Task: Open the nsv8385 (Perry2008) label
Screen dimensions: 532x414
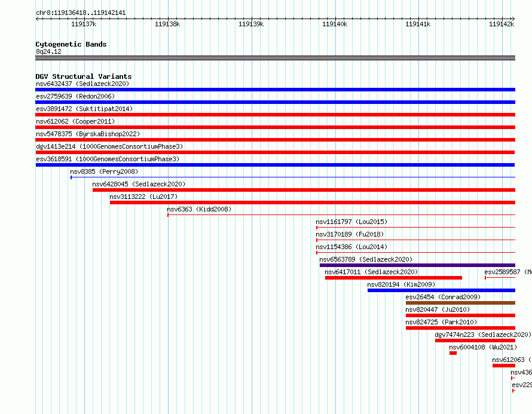Action: click(104, 171)
